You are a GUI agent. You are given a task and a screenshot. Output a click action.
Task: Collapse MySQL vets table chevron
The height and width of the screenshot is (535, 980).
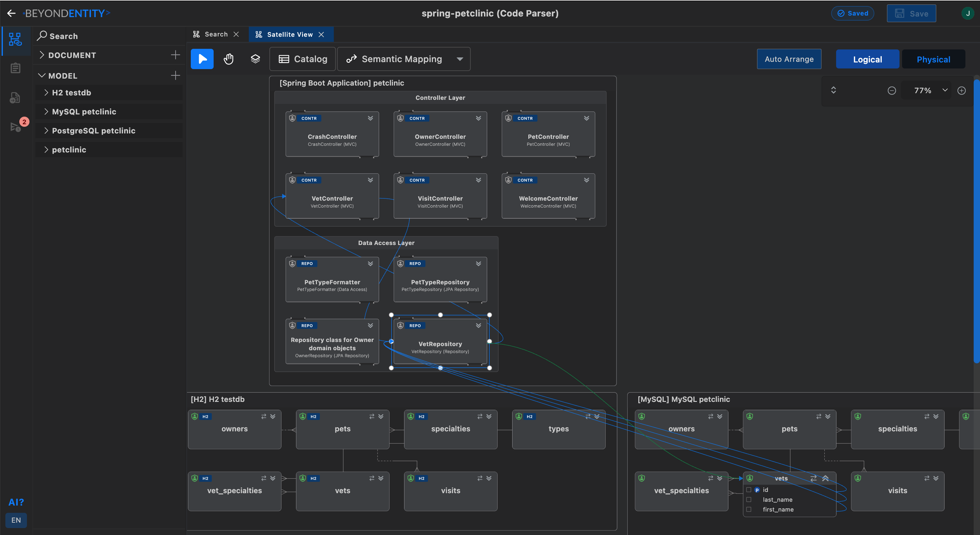click(x=825, y=478)
